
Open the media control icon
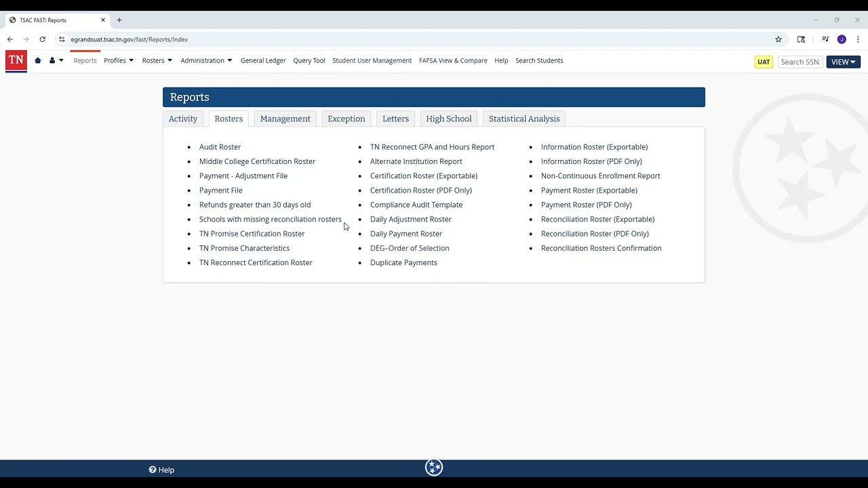pos(825,39)
